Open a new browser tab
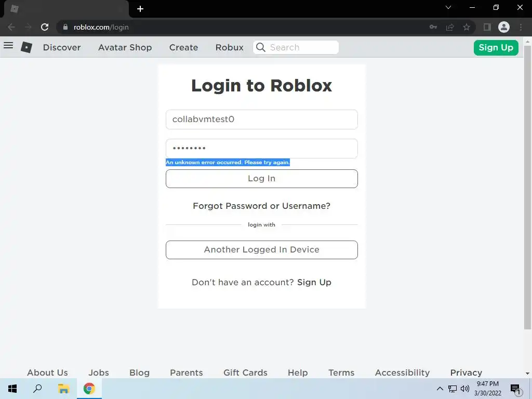This screenshot has width=532, height=399. 140,9
